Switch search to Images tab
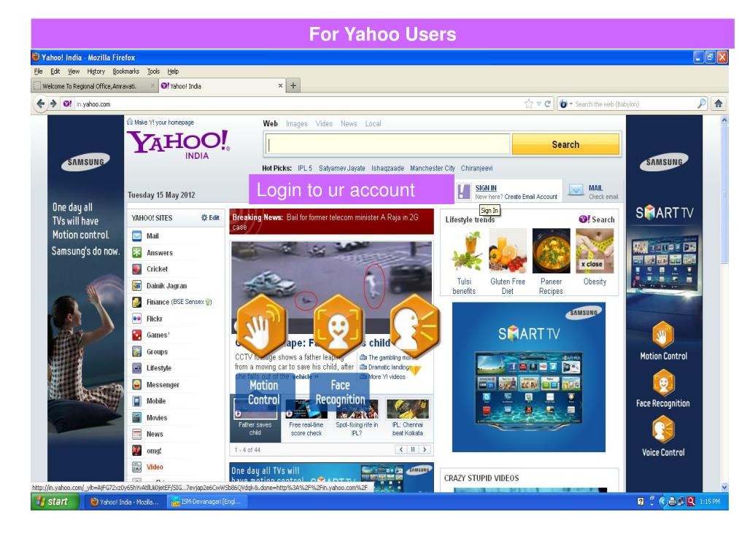This screenshot has width=747, height=560. (296, 124)
